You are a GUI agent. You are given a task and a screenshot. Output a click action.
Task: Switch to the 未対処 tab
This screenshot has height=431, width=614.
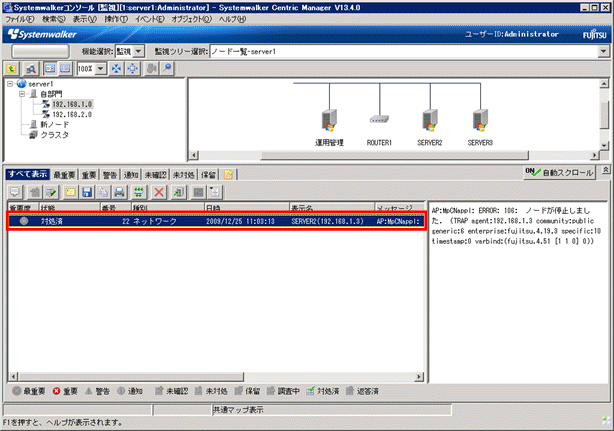tap(184, 175)
